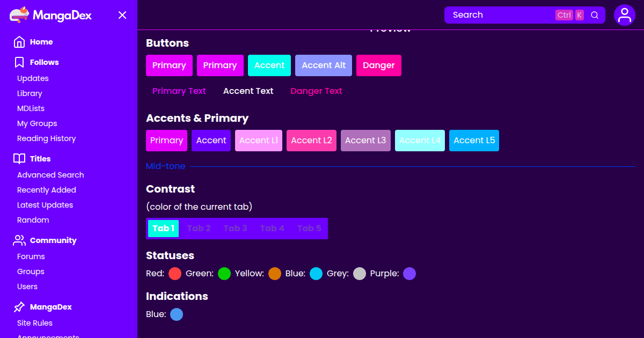Click the Follows bookmark icon
644x338 pixels.
[x=19, y=62]
